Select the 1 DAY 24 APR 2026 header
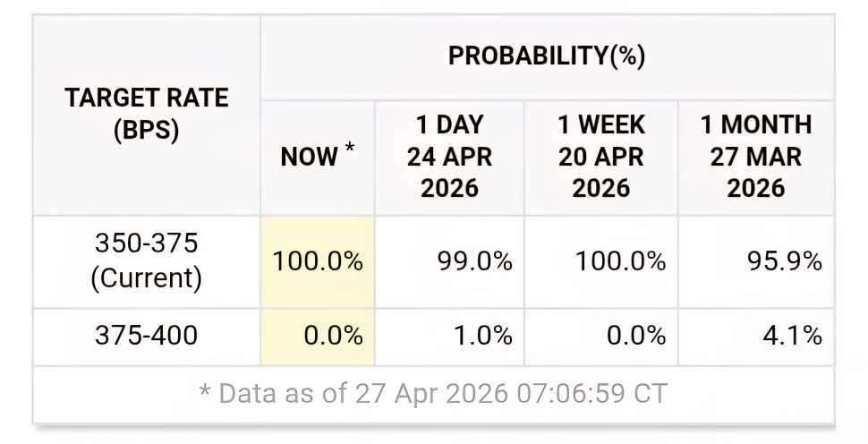Viewport: 868px width, 444px height. 449,158
